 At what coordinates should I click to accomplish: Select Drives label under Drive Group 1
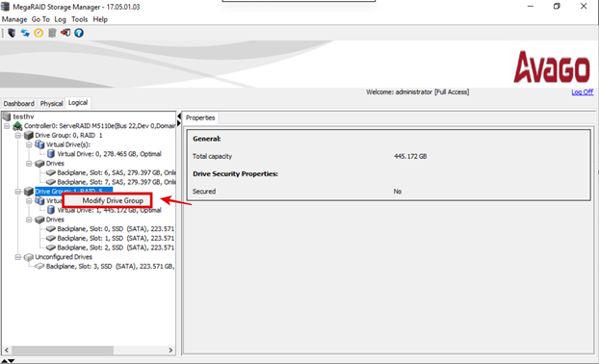(x=55, y=220)
